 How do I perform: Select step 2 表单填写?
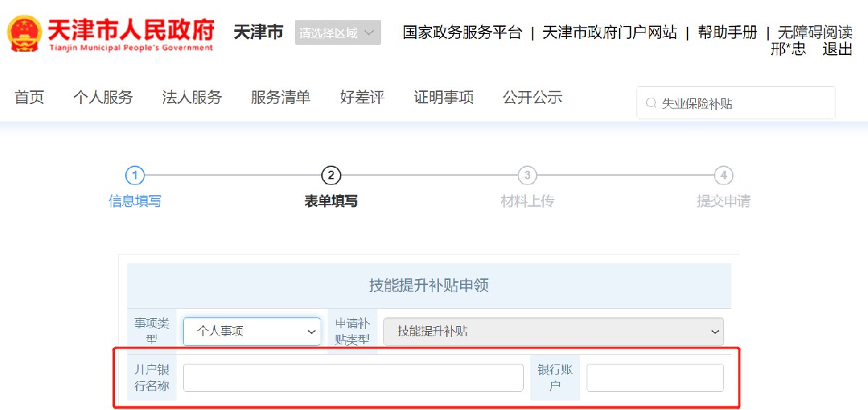[331, 187]
